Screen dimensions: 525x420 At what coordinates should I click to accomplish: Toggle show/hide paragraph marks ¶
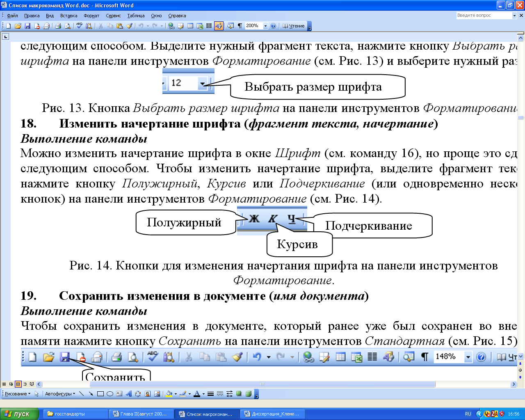click(x=240, y=26)
